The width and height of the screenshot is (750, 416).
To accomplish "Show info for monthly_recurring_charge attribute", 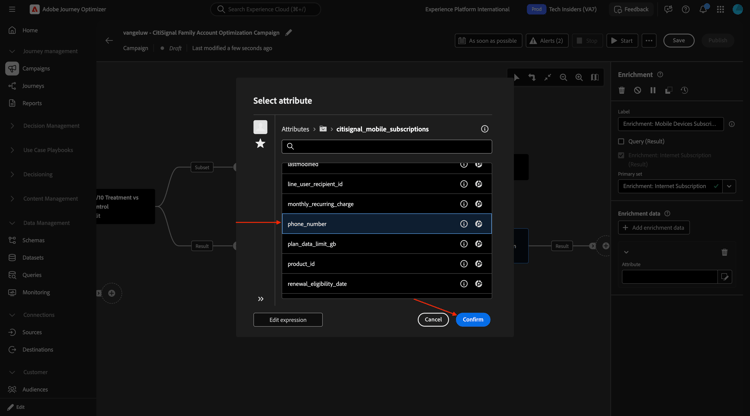I will [x=463, y=204].
